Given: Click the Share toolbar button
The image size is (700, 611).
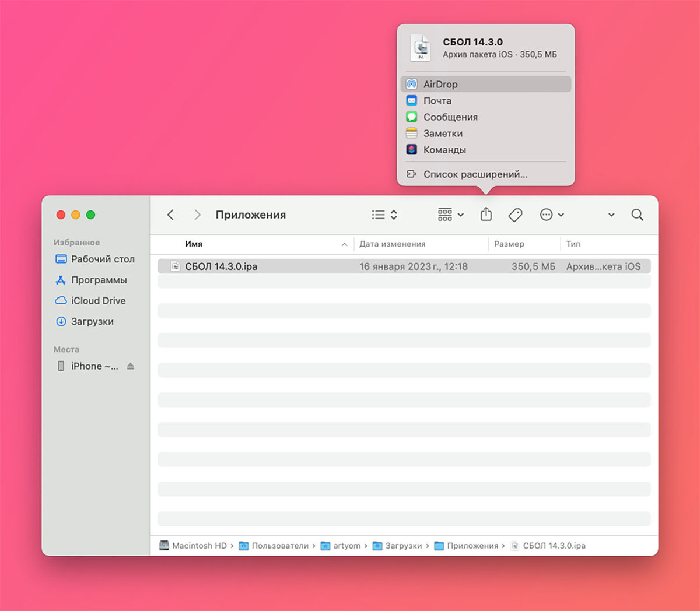Looking at the screenshot, I should click(x=486, y=215).
